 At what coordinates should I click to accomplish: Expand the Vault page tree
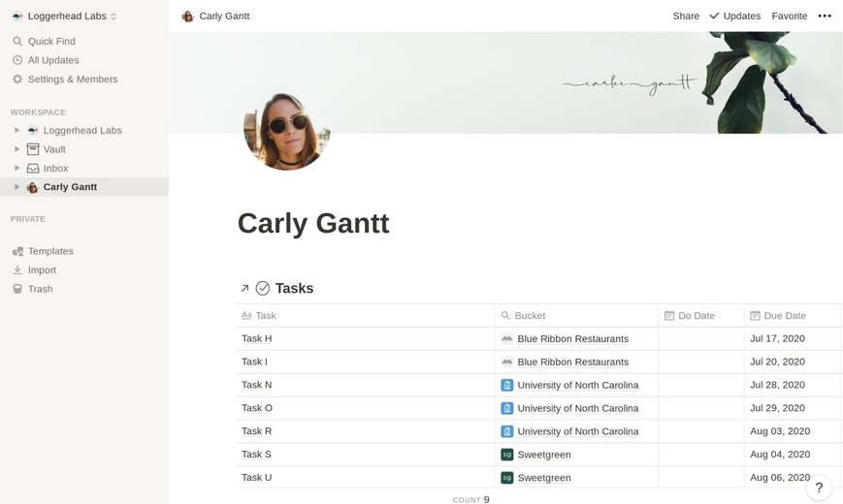pyautogui.click(x=17, y=149)
